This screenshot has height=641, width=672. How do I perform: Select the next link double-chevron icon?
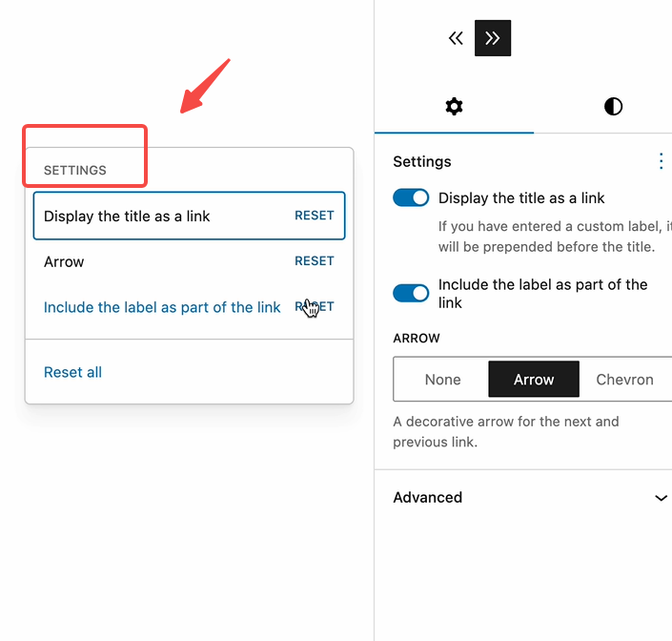[493, 38]
